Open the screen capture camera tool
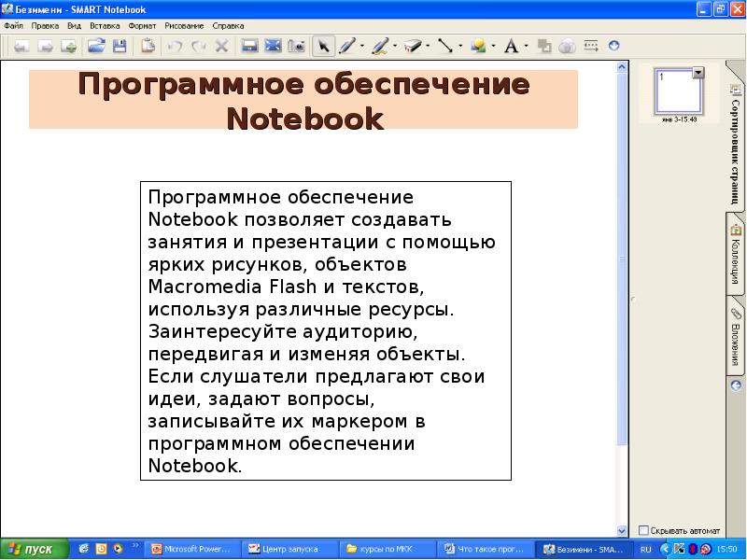The width and height of the screenshot is (747, 560). (x=296, y=45)
